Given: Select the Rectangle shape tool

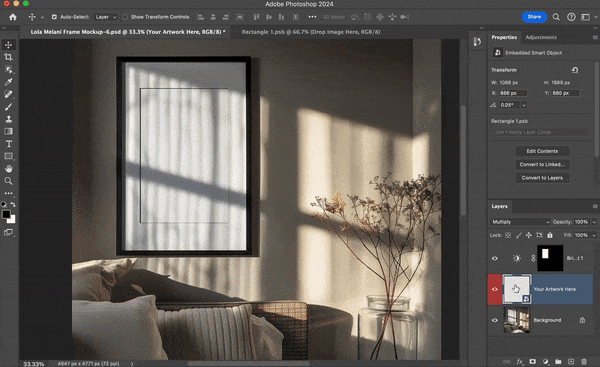Looking at the screenshot, I should (8, 156).
